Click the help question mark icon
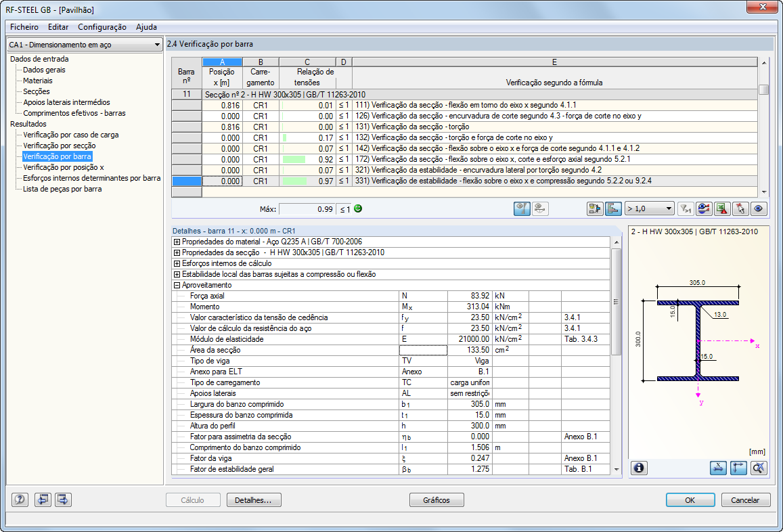This screenshot has width=783, height=532. 20,500
